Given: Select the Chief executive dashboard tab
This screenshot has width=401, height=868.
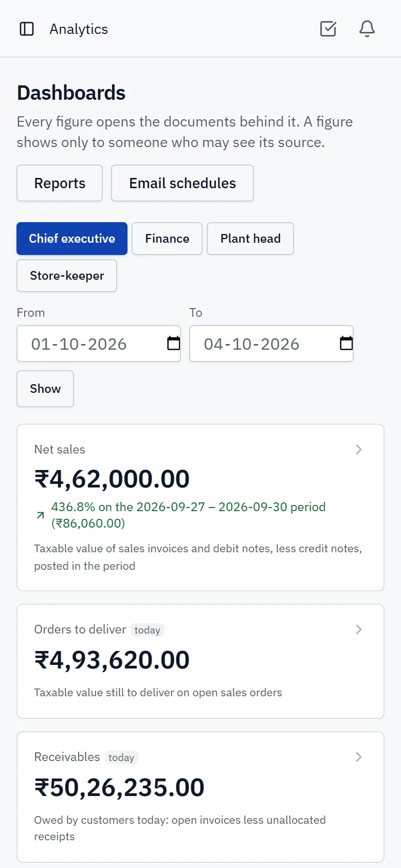Looking at the screenshot, I should [x=72, y=239].
